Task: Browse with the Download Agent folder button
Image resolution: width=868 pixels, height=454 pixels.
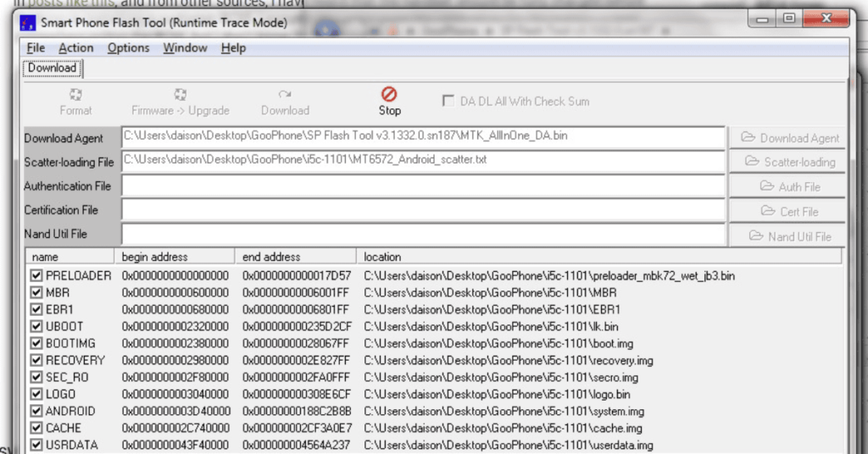Action: (x=787, y=138)
